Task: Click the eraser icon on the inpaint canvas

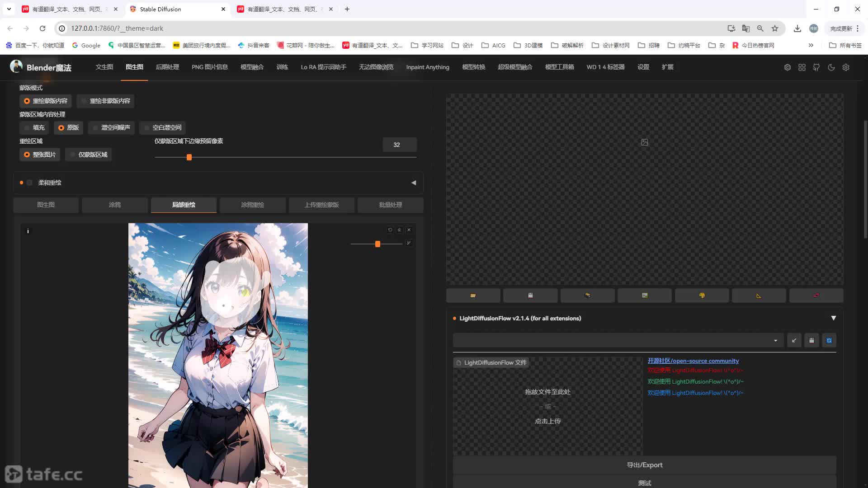Action: [x=400, y=230]
